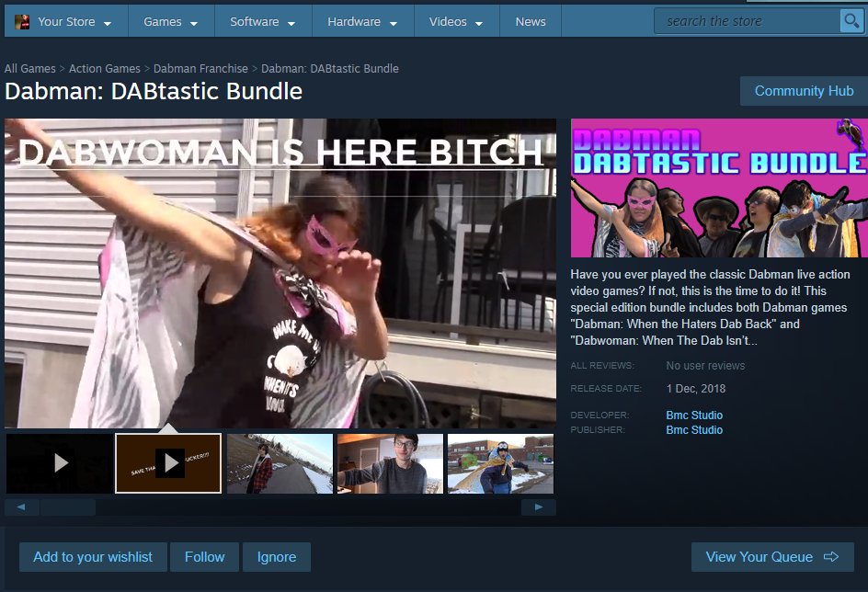Screen dimensions: 868x592
Task: Play the brown 'SAVE THAT' video thumbnail
Action: 168,463
